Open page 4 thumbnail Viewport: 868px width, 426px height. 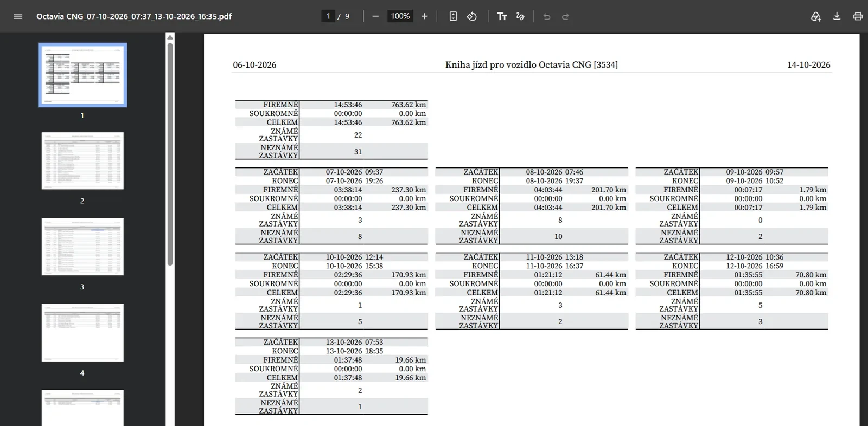(82, 333)
